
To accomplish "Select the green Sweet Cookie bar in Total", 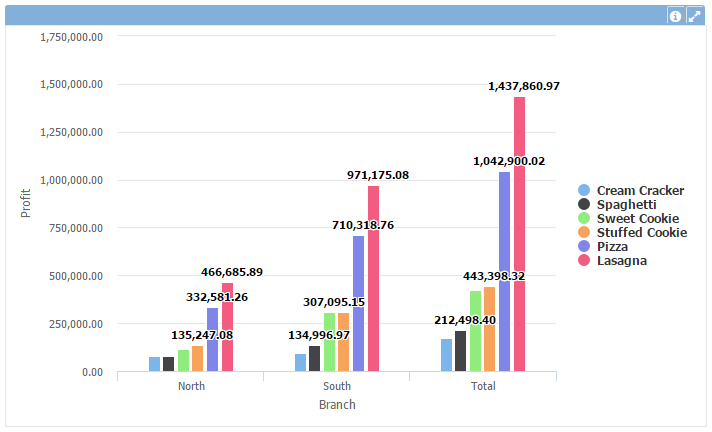I will tap(475, 331).
